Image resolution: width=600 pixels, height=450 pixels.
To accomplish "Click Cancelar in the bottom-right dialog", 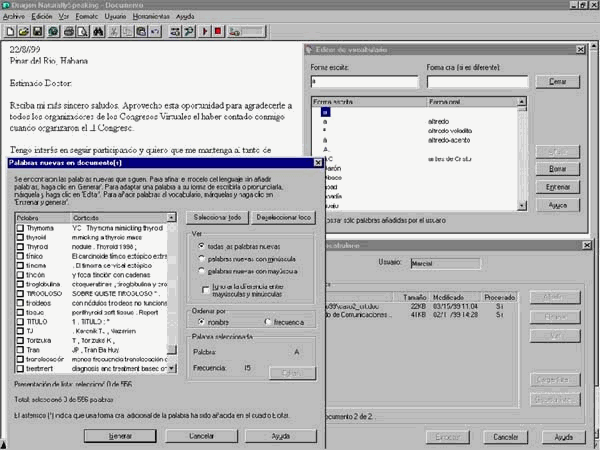I will 505,437.
